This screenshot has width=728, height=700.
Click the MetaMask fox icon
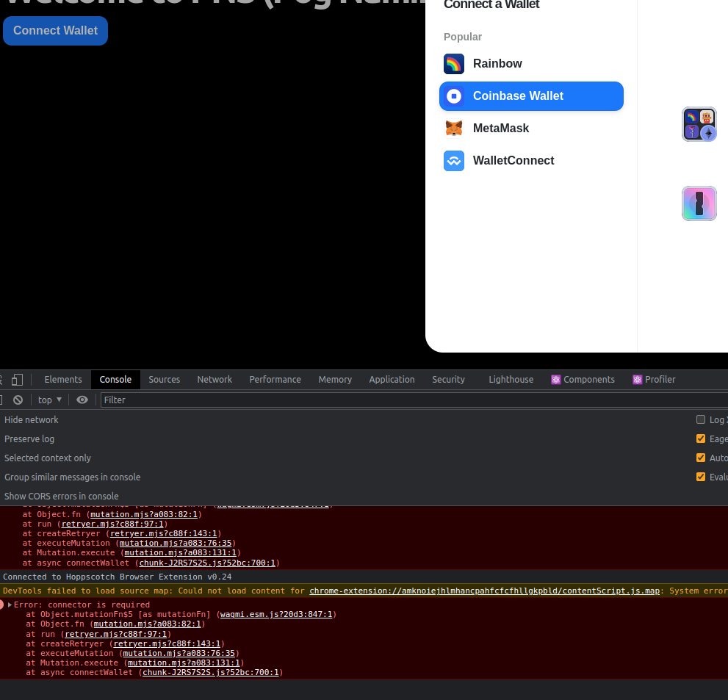(x=454, y=128)
